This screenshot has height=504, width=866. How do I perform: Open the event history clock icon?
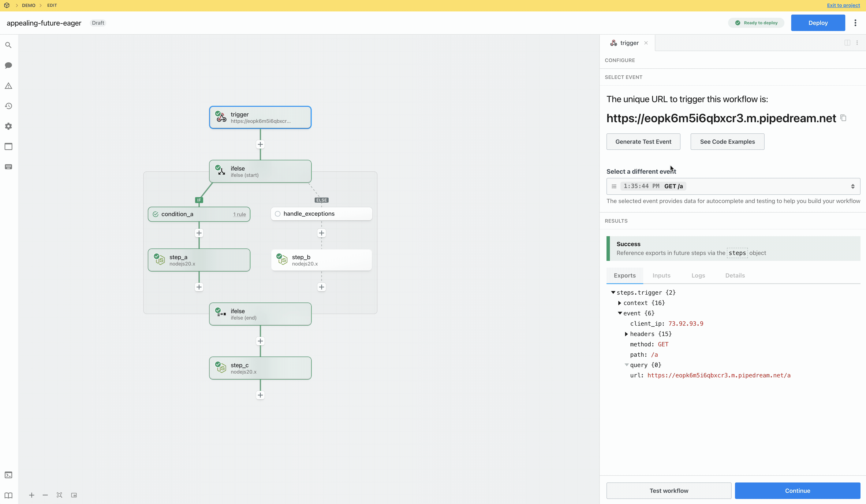9,106
